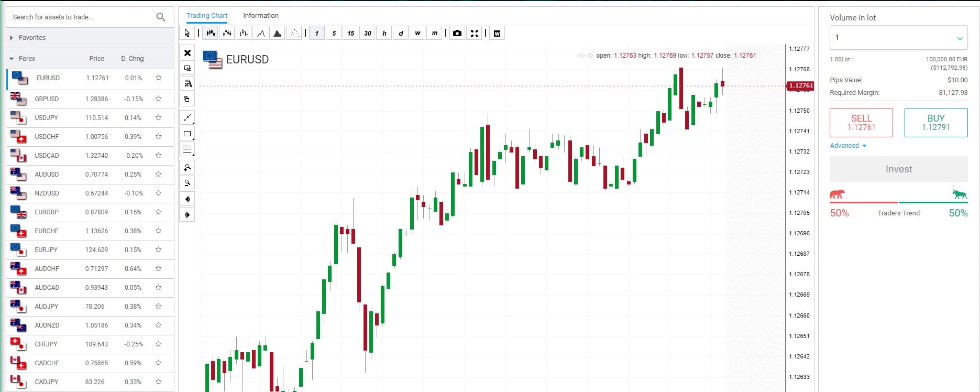The height and width of the screenshot is (392, 980).
Task: Click the W widget icon in toolbar
Action: (497, 33)
